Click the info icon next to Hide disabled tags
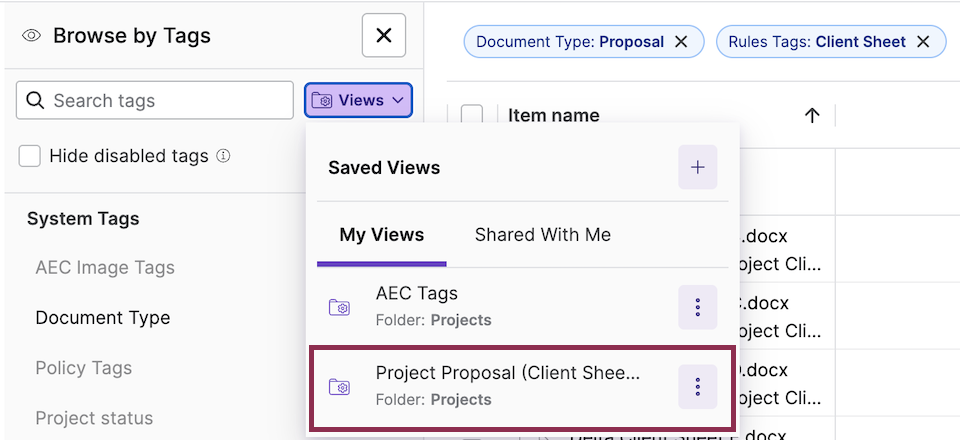 click(224, 156)
